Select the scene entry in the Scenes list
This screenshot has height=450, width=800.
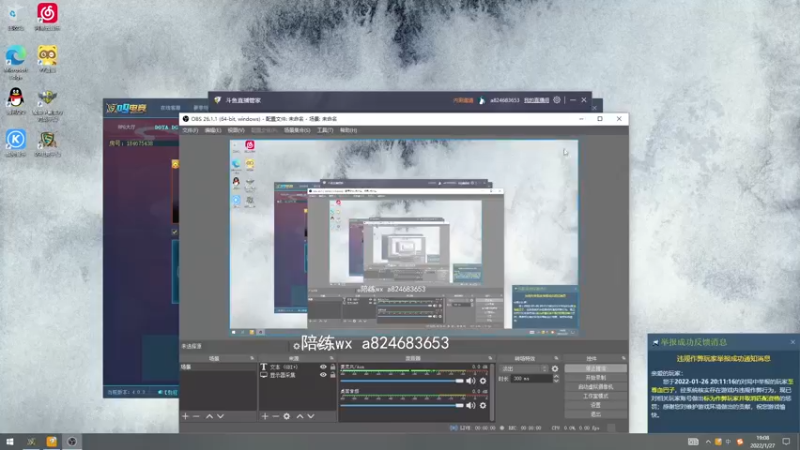pyautogui.click(x=218, y=367)
